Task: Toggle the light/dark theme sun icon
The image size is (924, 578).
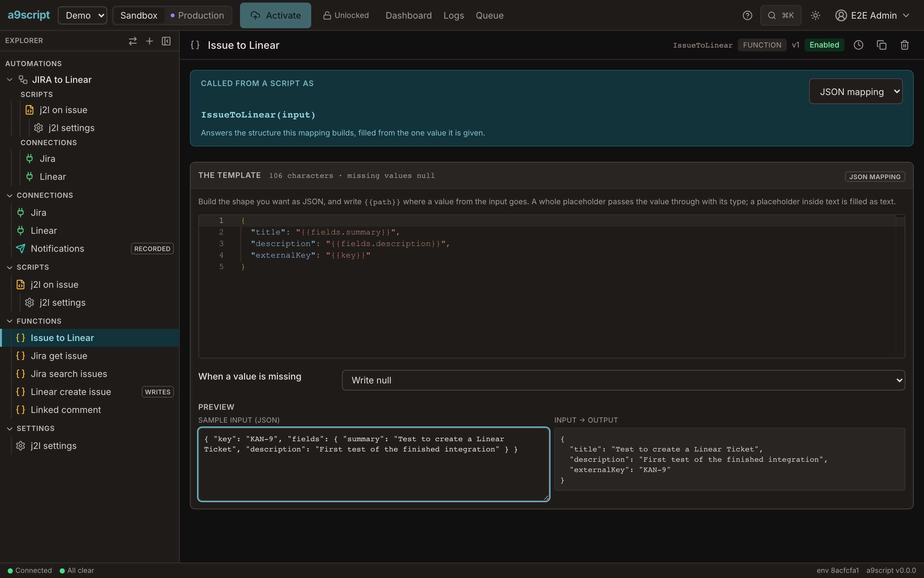Action: 815,15
